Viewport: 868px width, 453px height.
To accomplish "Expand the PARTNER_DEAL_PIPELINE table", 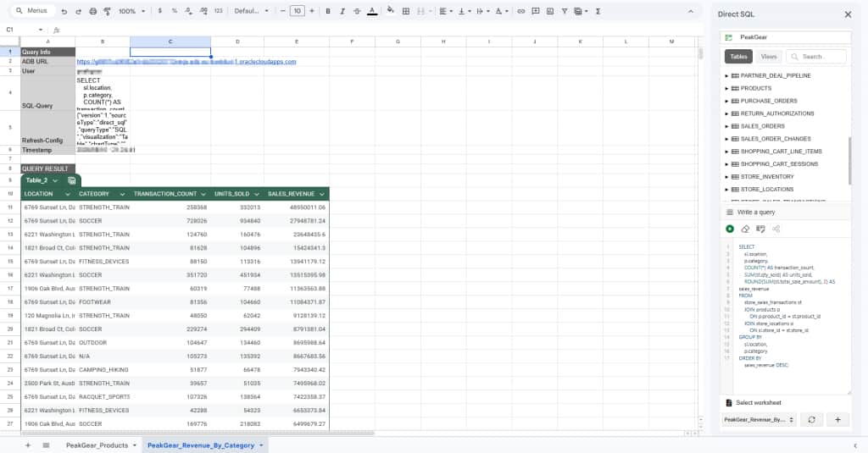I will point(726,75).
